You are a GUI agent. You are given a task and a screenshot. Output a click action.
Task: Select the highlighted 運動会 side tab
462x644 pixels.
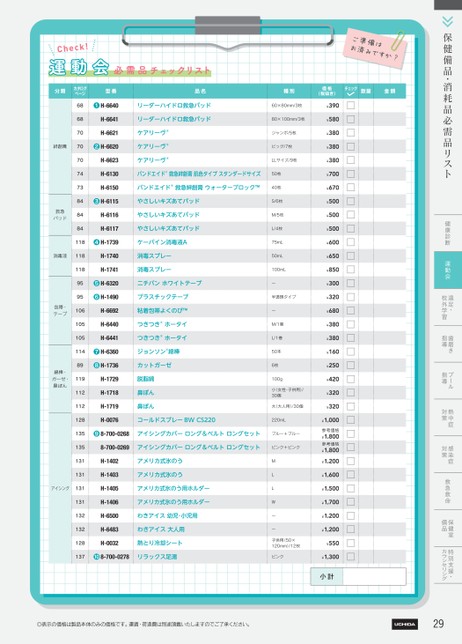tap(448, 270)
